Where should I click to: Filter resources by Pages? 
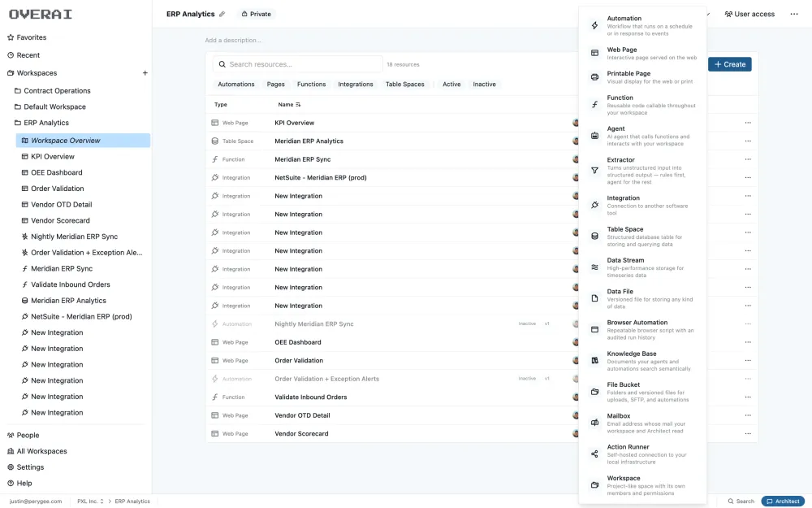click(275, 84)
